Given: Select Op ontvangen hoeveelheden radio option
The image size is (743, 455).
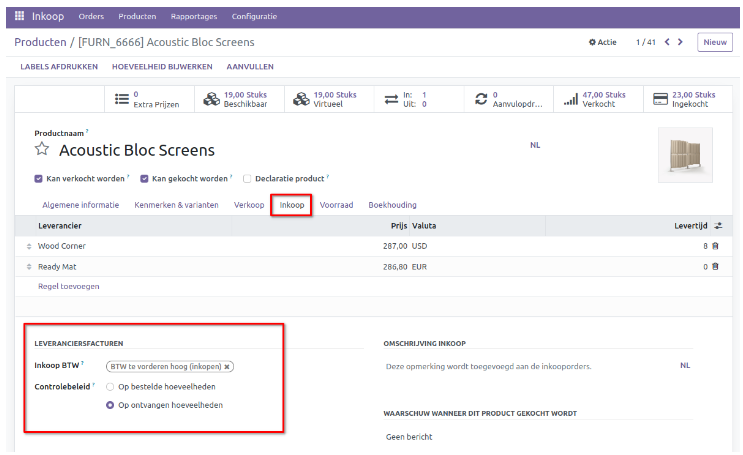Looking at the screenshot, I should 110,405.
